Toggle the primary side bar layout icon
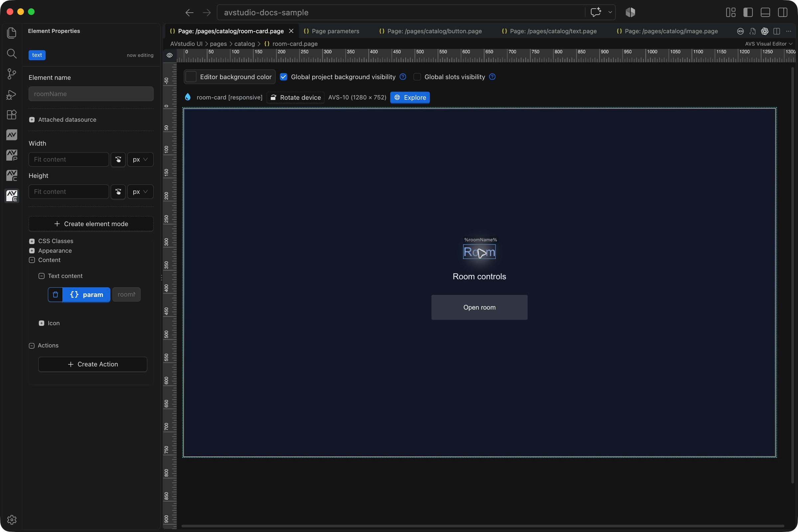Screen dimensions: 798x532 tap(748, 13)
